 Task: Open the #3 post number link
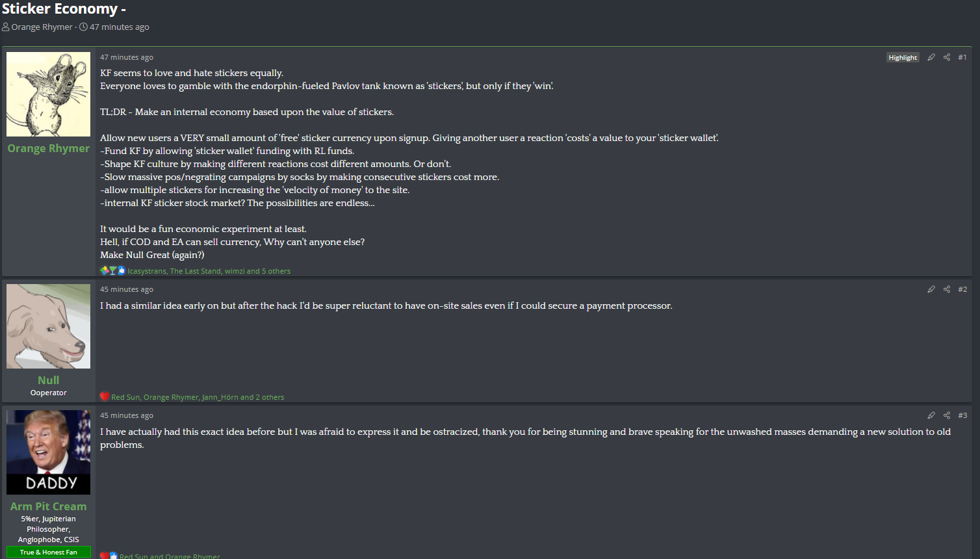pos(962,415)
